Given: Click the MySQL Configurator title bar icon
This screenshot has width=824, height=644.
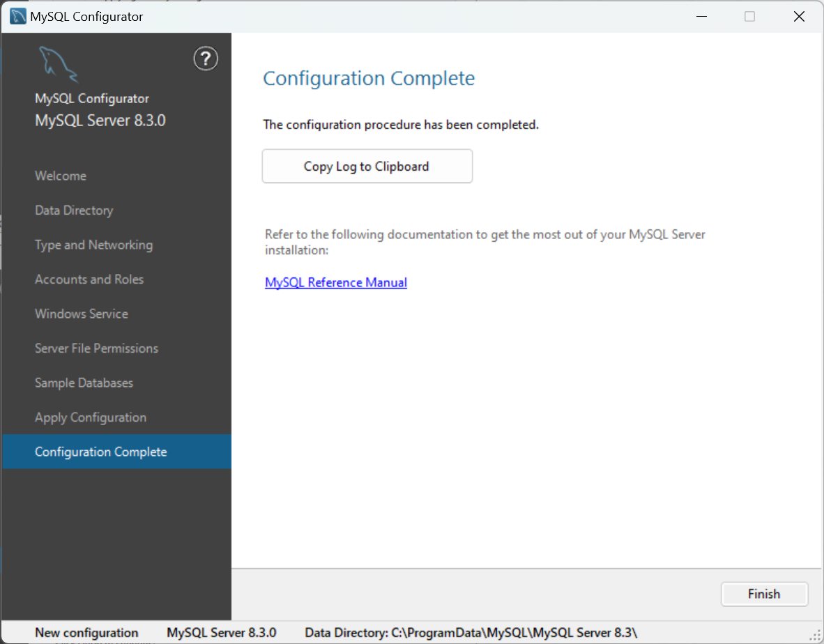Looking at the screenshot, I should pyautogui.click(x=18, y=16).
